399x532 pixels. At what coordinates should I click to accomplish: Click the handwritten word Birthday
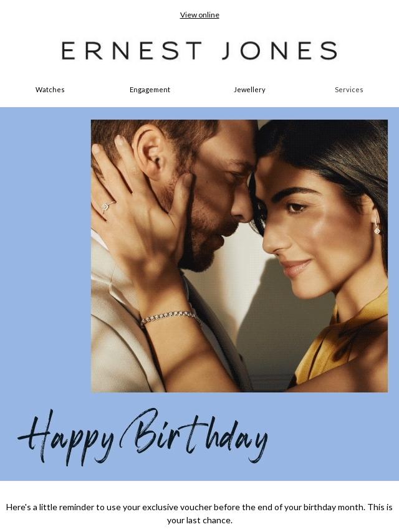coord(195,434)
